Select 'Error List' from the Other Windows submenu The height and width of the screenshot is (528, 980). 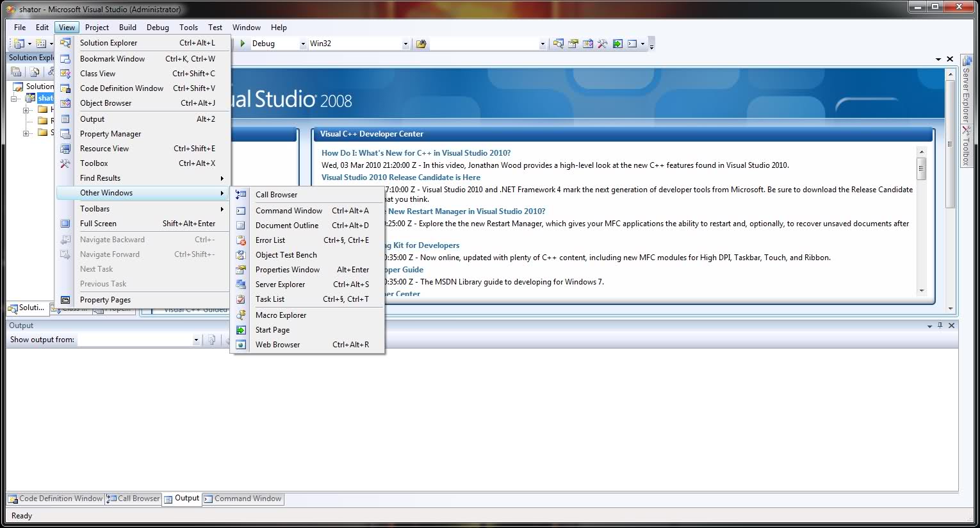270,240
